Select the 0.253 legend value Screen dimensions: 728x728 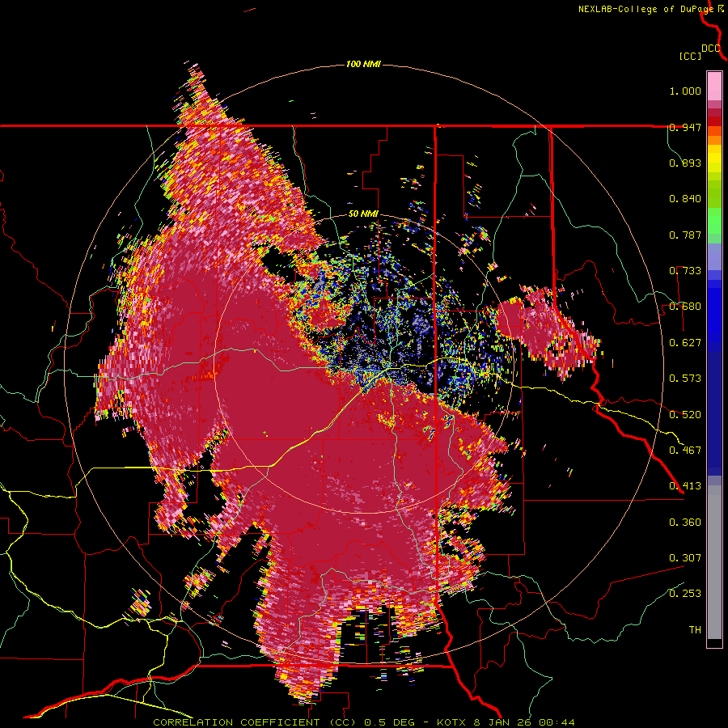click(685, 594)
